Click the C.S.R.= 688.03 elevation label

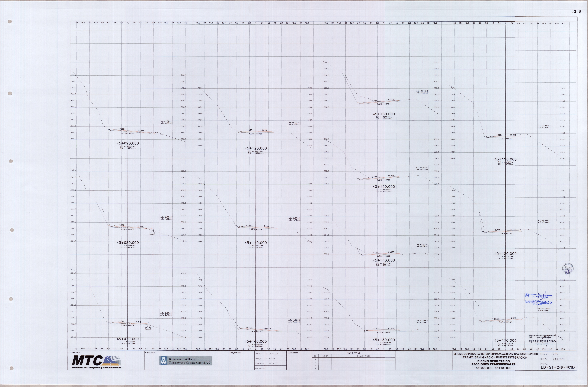(x=384, y=256)
